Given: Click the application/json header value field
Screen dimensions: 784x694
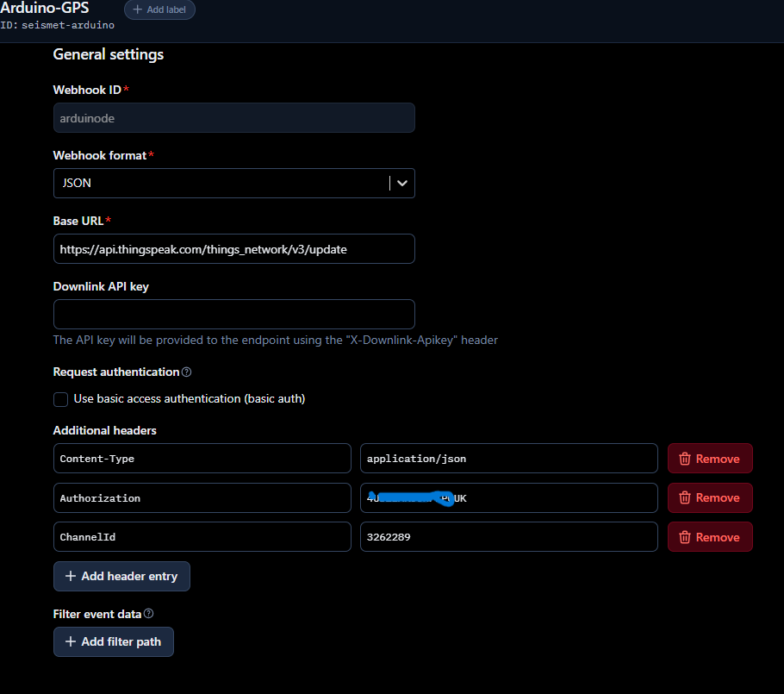Looking at the screenshot, I should click(508, 459).
